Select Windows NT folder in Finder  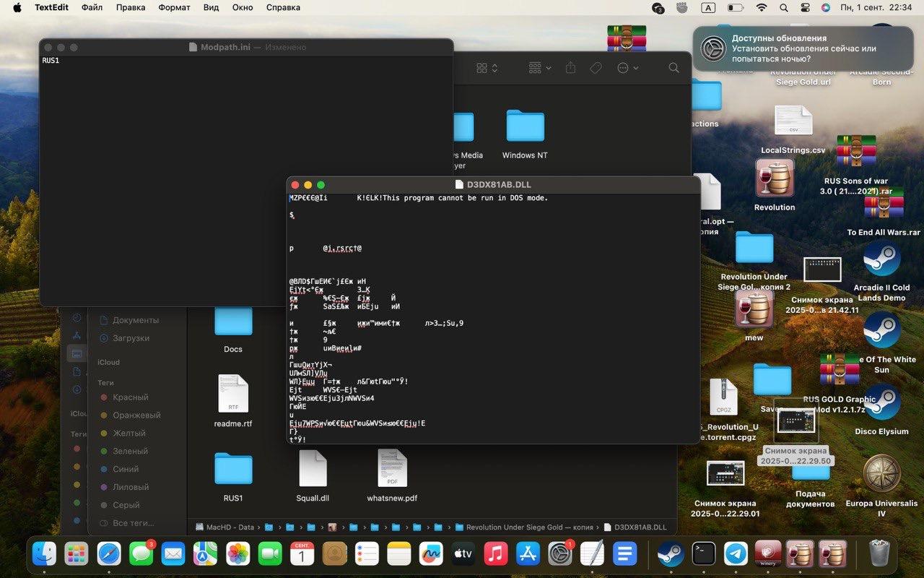pos(525,134)
